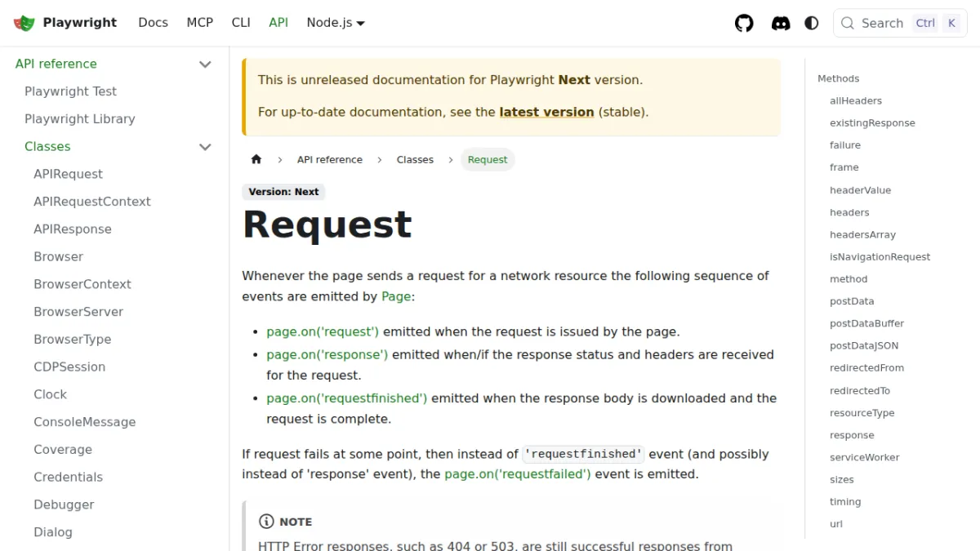Image resolution: width=980 pixels, height=551 pixels.
Task: Toggle dark and light mode
Action: tap(812, 23)
